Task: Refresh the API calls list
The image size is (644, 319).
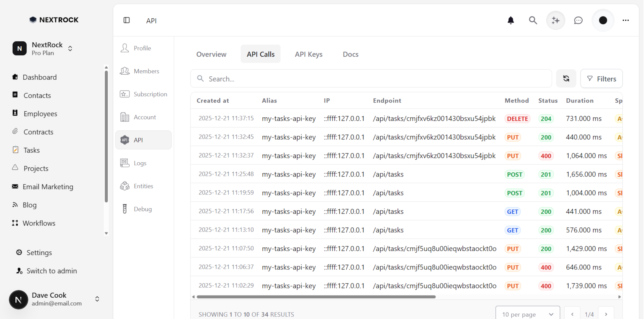Action: 566,78
